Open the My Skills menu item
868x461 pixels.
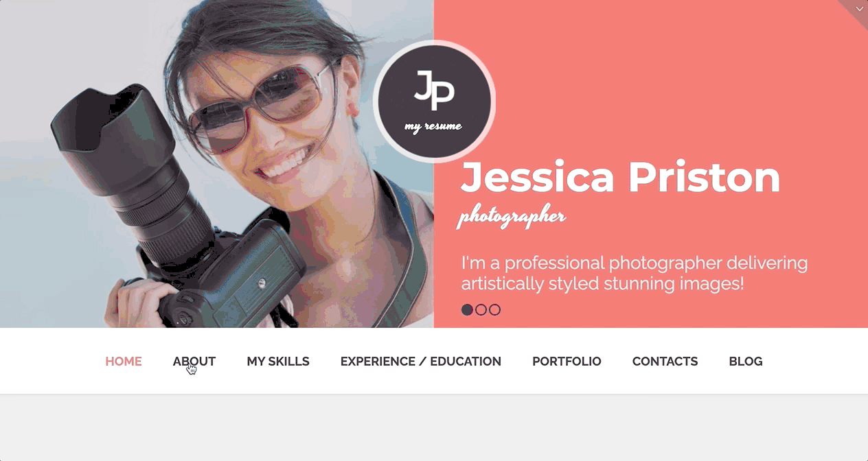[278, 362]
